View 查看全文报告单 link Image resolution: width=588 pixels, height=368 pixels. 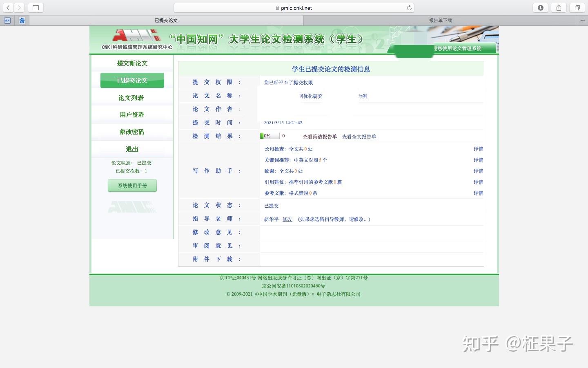pos(359,137)
